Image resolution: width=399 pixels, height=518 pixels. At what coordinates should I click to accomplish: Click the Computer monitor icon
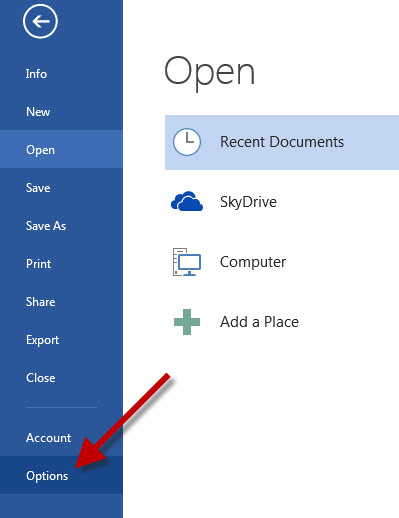point(187,262)
